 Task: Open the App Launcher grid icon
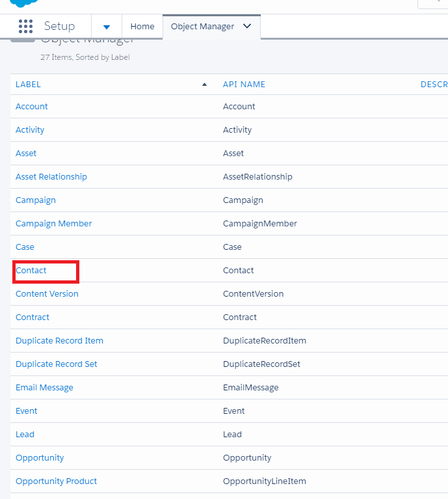tap(25, 27)
